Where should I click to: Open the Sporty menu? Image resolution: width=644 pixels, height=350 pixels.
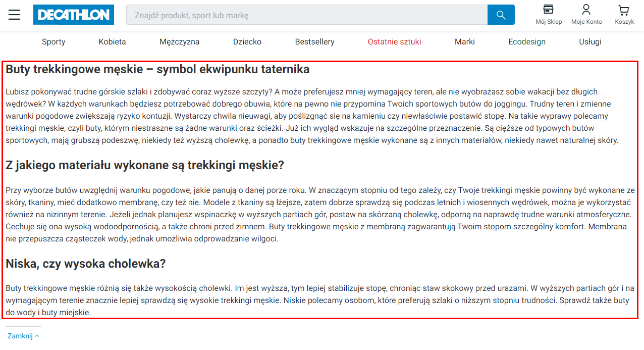[53, 42]
